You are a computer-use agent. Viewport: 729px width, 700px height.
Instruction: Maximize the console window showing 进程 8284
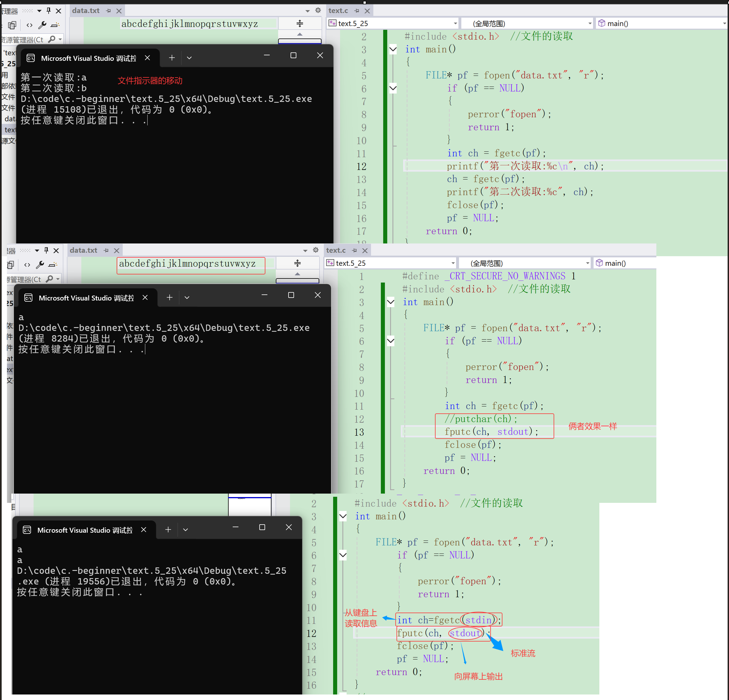[x=291, y=295]
